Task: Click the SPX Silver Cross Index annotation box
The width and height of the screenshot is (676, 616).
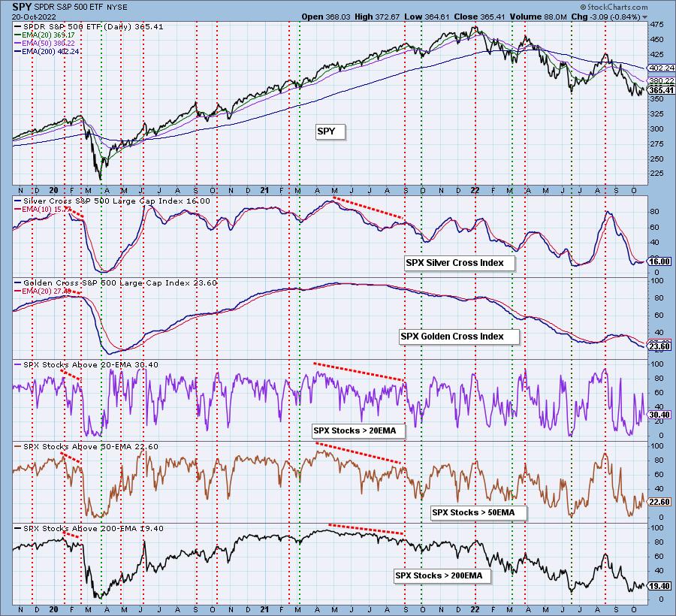Action: point(460,263)
